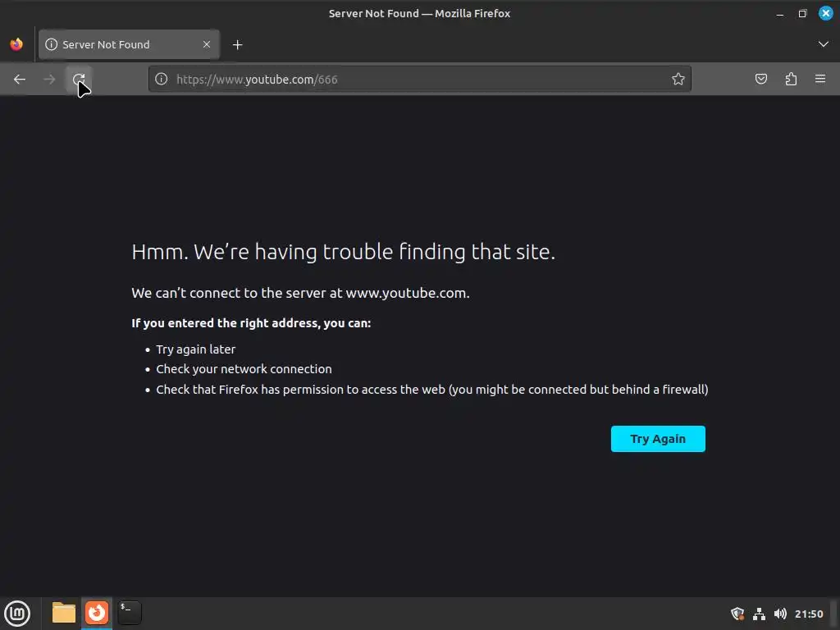Open the clock showing 21:50
Image resolution: width=840 pixels, height=630 pixels.
click(809, 614)
